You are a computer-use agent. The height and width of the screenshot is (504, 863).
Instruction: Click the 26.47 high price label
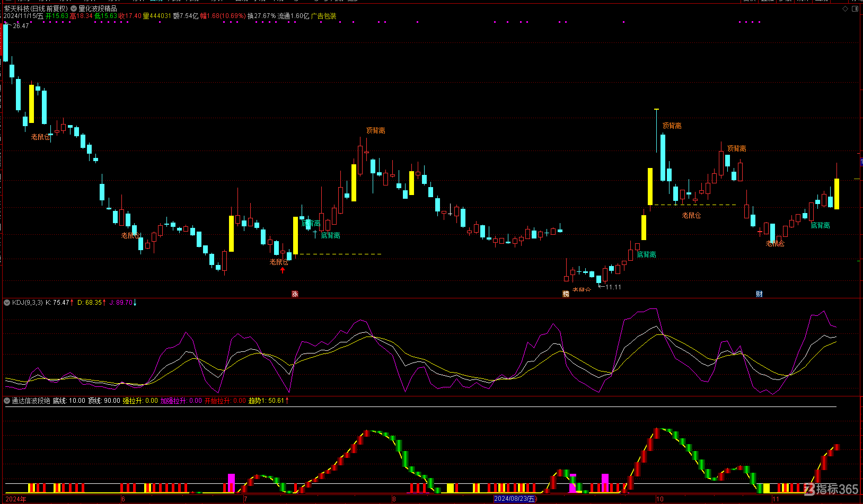(x=21, y=26)
